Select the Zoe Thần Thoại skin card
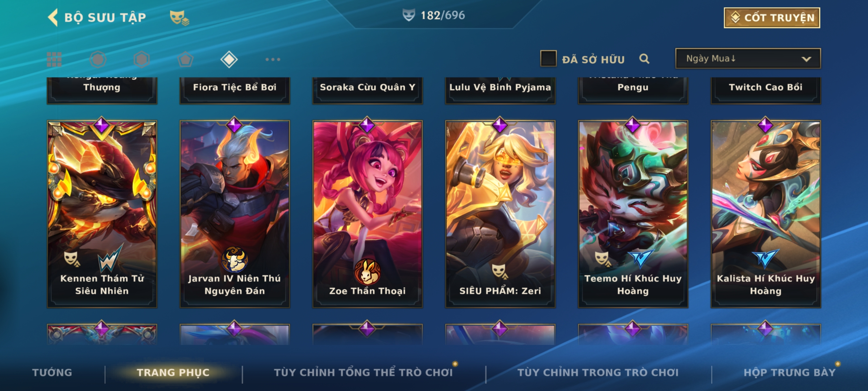The height and width of the screenshot is (391, 868). click(367, 214)
